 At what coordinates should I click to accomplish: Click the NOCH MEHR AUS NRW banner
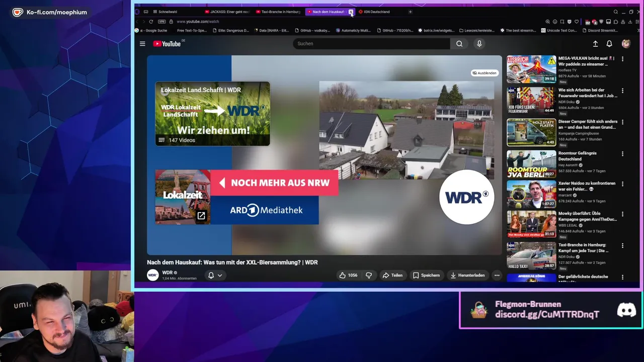pos(275,183)
